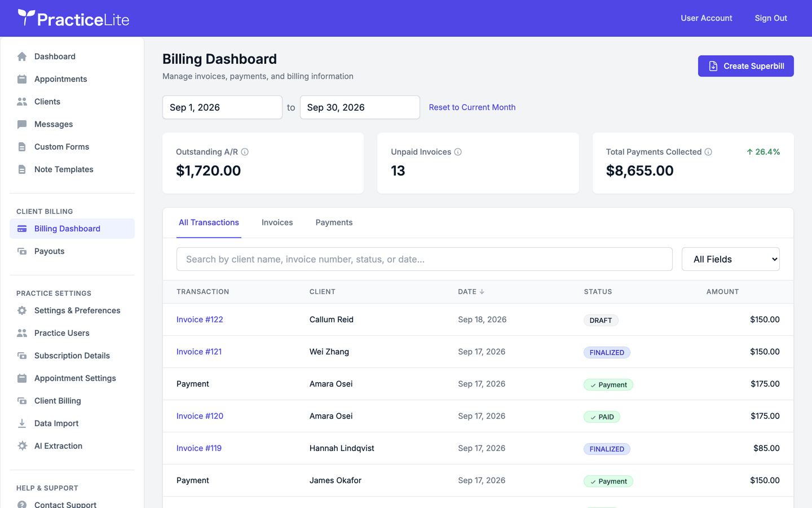Screen dimensions: 812x508
Task: Click the Date column sort arrow
Action: click(482, 292)
